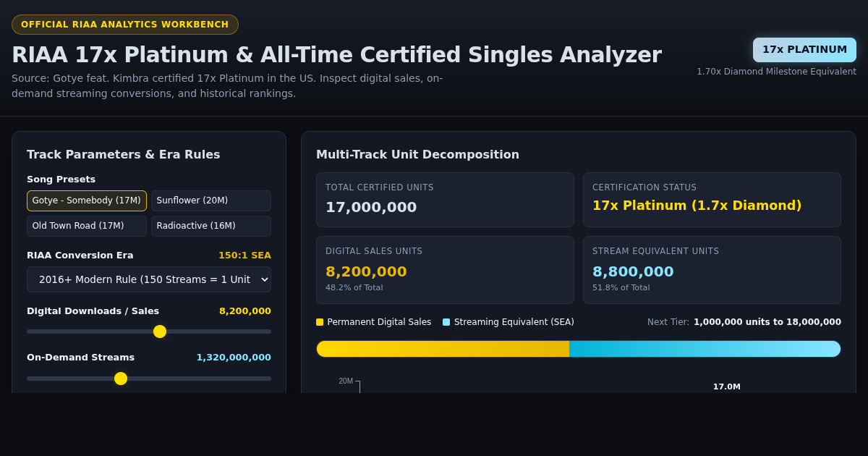Click the 20M chart axis label

[346, 381]
